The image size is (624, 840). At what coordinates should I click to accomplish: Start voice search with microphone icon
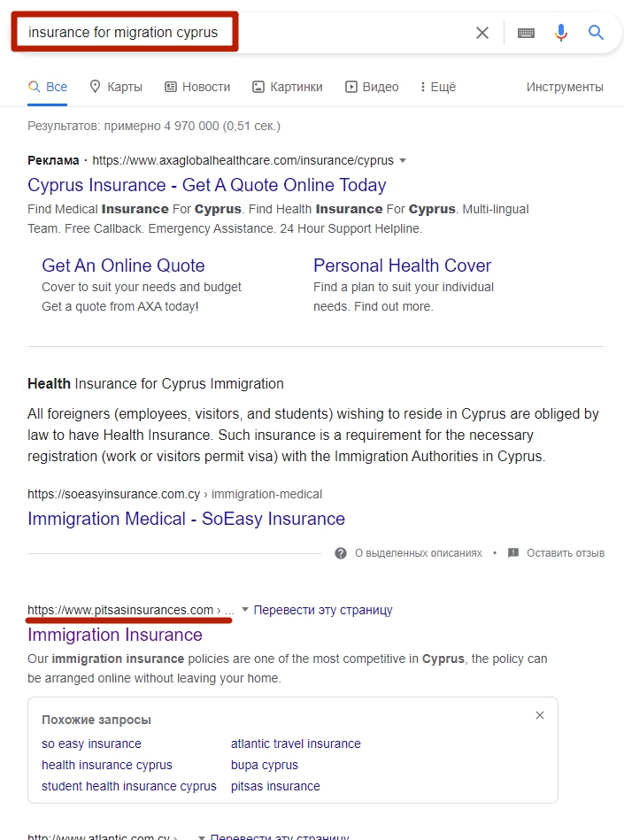pyautogui.click(x=560, y=33)
